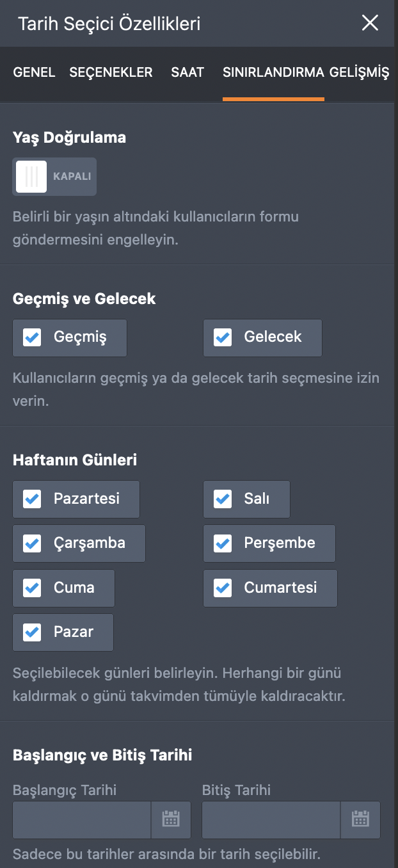
Task: Switch to the GENEL tab
Action: (x=34, y=72)
